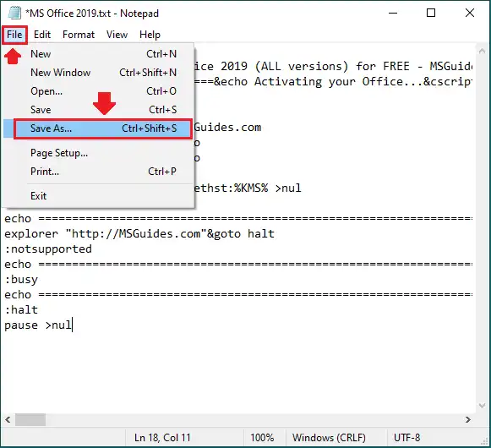Image resolution: width=491 pixels, height=448 pixels.
Task: Click the horizontal scrollbar thumb
Action: [x=30, y=419]
